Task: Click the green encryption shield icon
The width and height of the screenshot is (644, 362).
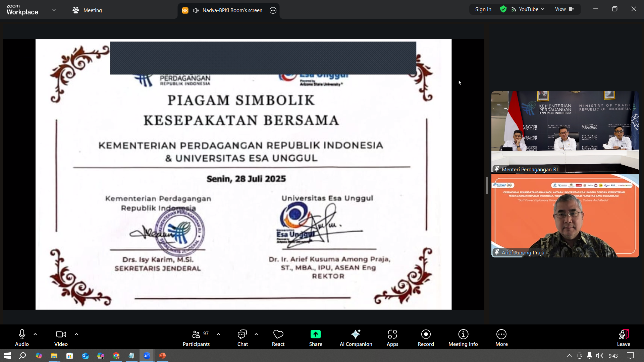Action: [x=503, y=9]
